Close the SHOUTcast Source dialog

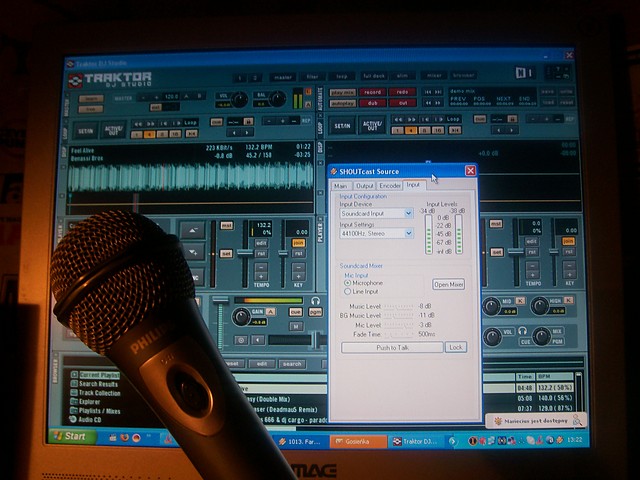coord(470,171)
